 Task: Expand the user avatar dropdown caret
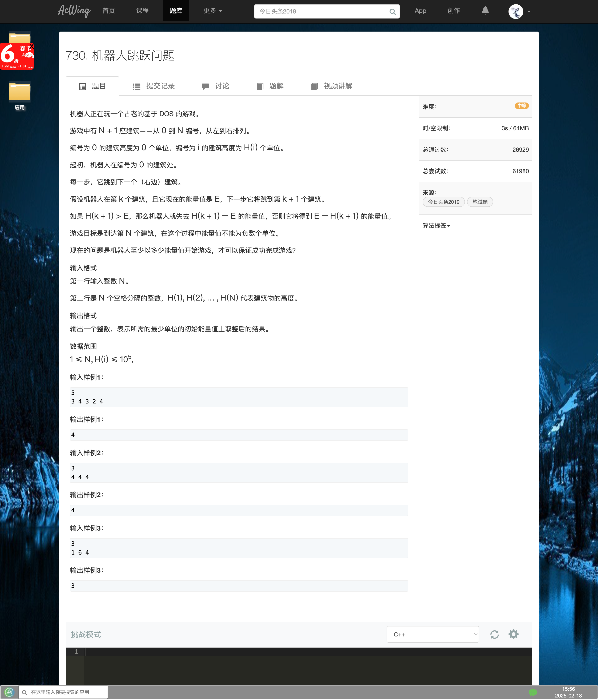(529, 12)
